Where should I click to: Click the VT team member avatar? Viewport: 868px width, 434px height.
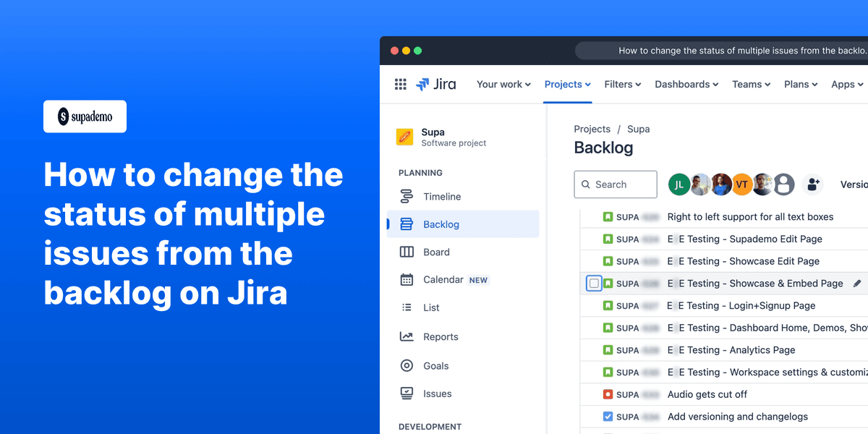tap(742, 184)
